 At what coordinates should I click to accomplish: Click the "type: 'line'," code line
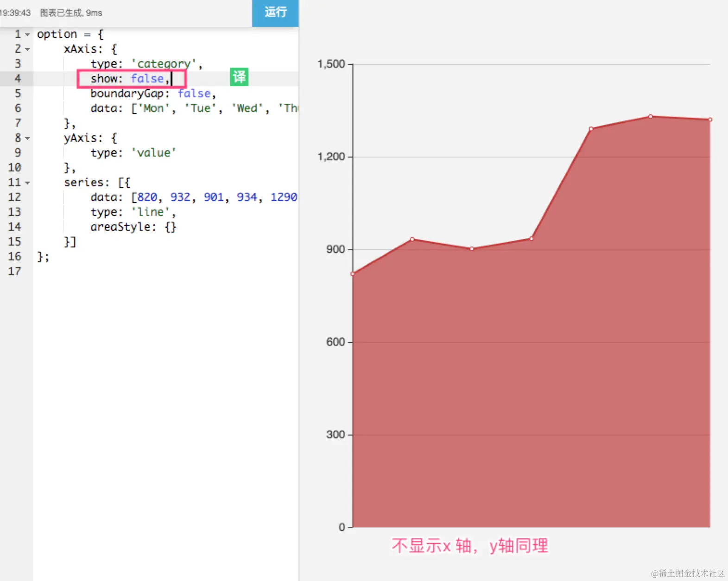pos(133,212)
